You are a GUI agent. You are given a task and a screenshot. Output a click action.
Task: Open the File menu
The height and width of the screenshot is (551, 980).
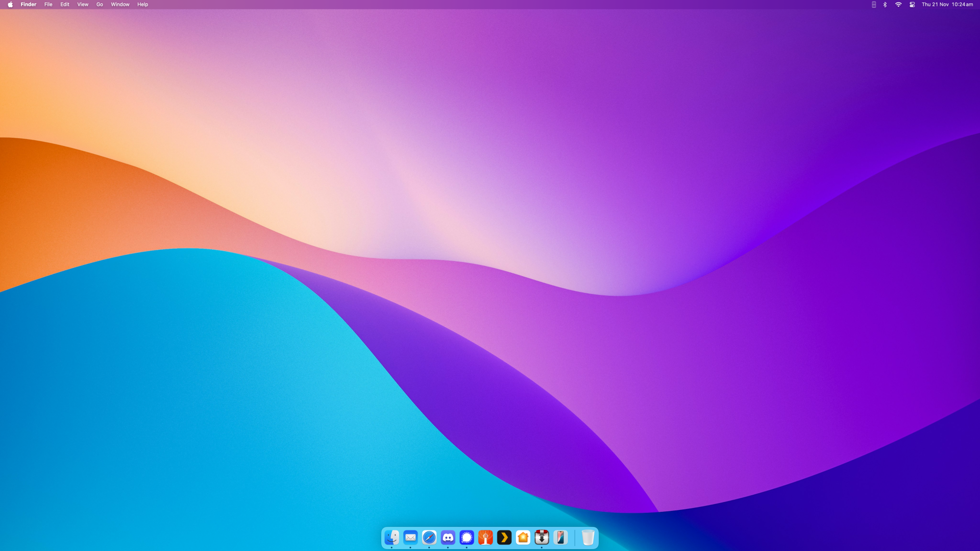click(x=49, y=4)
